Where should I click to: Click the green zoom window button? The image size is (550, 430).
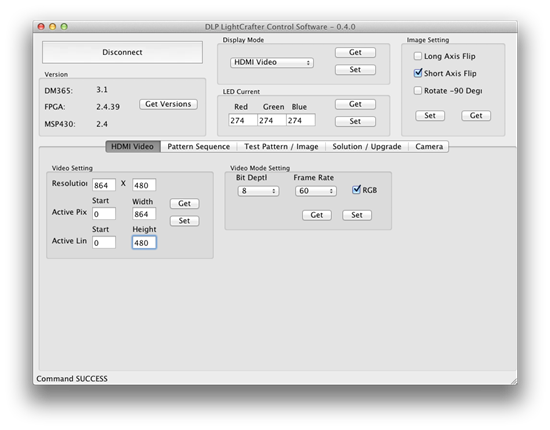(x=64, y=27)
